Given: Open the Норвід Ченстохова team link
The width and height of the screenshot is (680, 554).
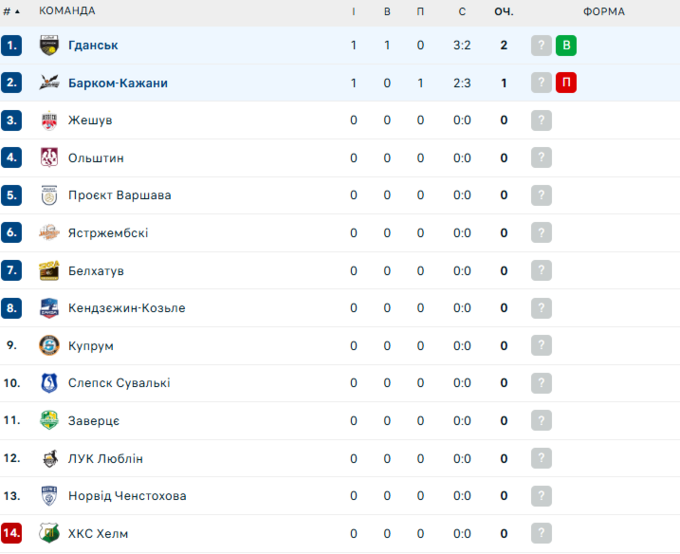Looking at the screenshot, I should coord(127,496).
